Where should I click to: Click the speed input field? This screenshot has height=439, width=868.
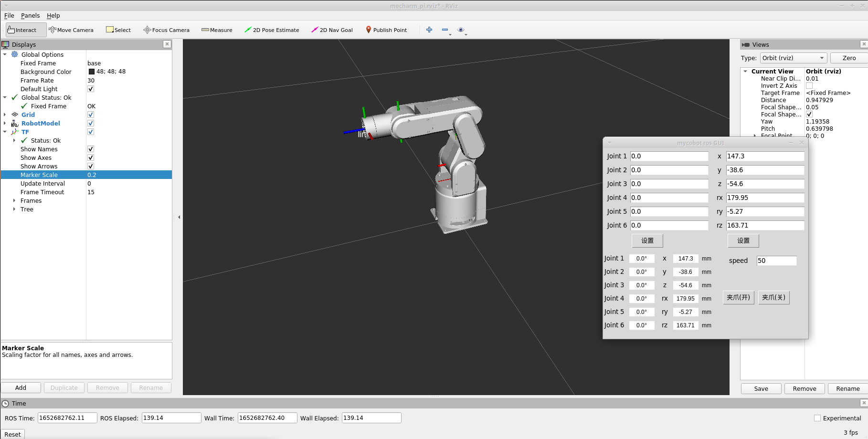tap(776, 261)
